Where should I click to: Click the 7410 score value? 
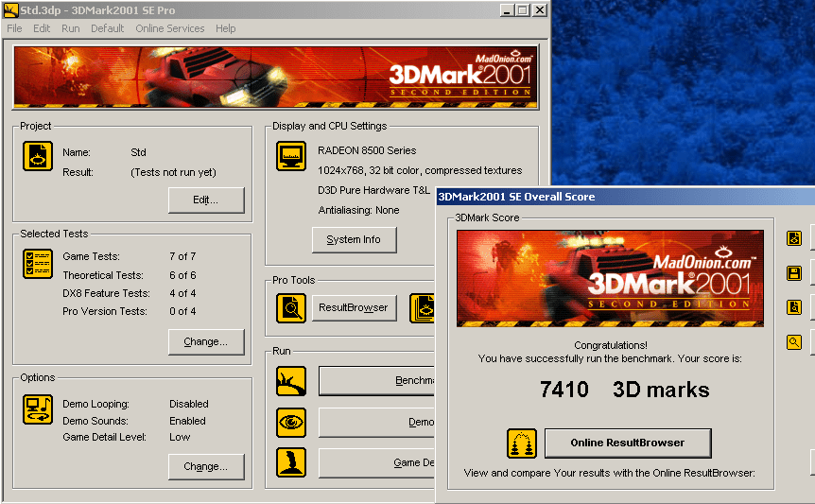(x=564, y=390)
